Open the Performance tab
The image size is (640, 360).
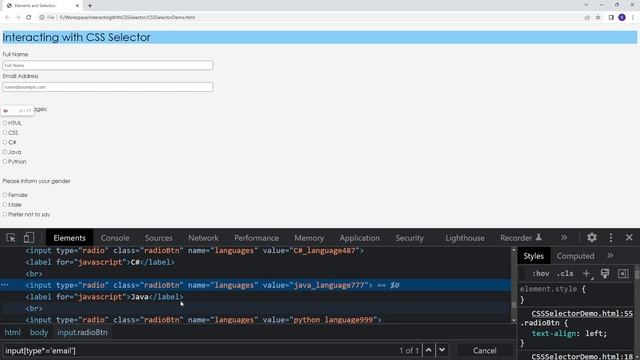pos(256,238)
